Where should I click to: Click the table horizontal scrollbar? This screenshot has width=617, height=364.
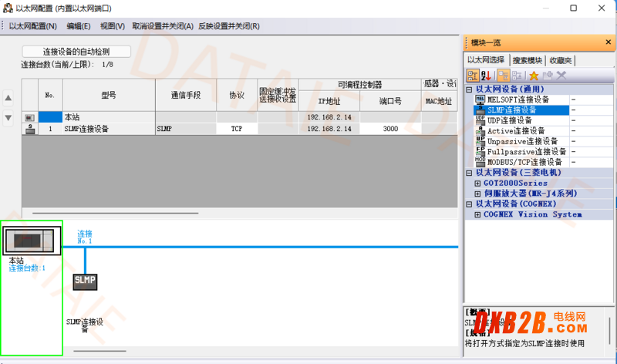(x=115, y=213)
